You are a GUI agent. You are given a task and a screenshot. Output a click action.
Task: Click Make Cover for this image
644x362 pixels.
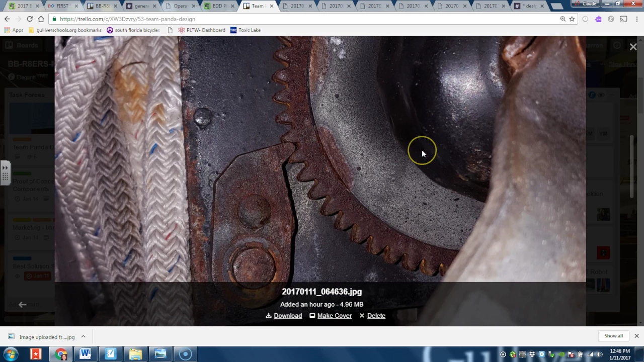tap(331, 316)
